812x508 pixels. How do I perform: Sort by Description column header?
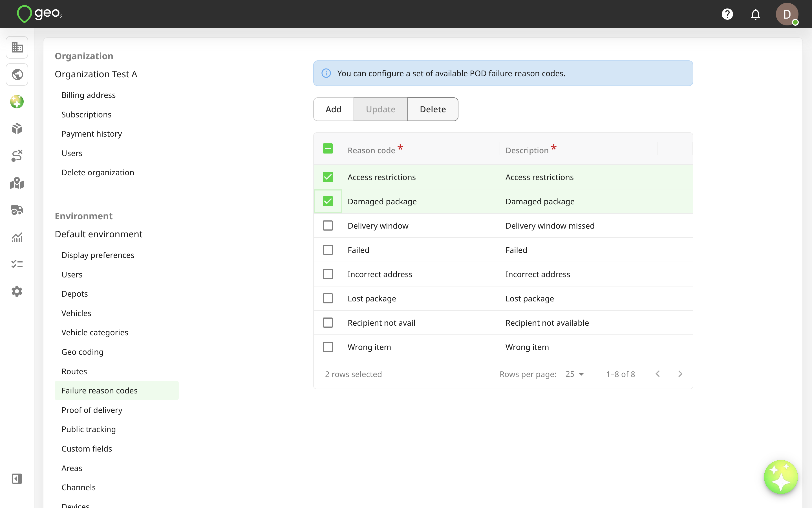tap(527, 150)
